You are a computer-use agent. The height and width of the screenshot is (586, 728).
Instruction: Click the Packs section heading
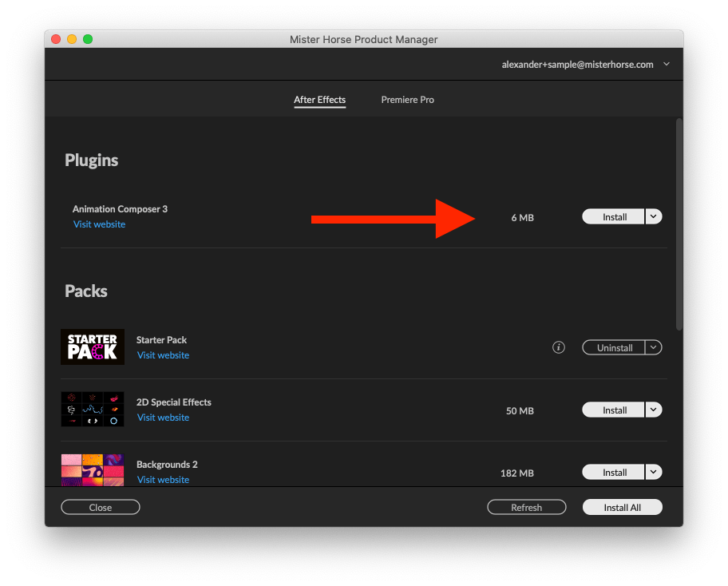86,291
